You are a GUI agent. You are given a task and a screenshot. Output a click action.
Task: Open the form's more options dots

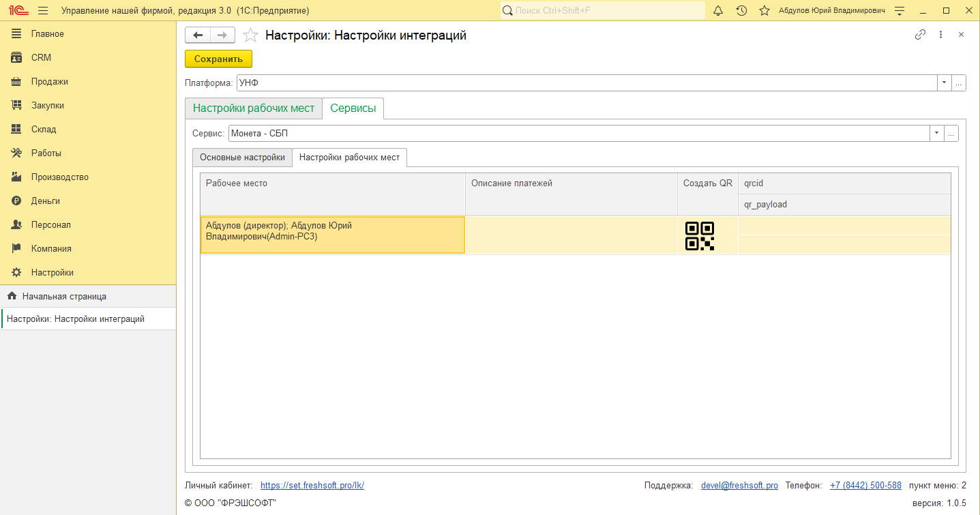(x=940, y=35)
